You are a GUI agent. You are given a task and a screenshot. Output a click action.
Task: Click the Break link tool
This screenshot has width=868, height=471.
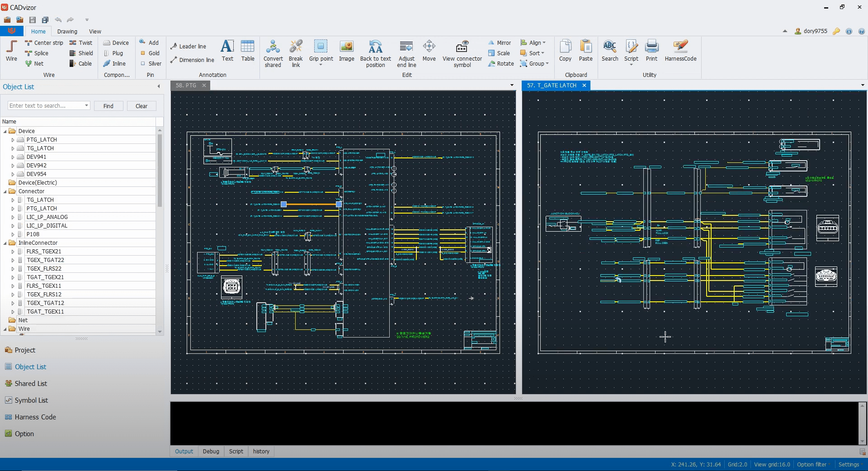296,54
